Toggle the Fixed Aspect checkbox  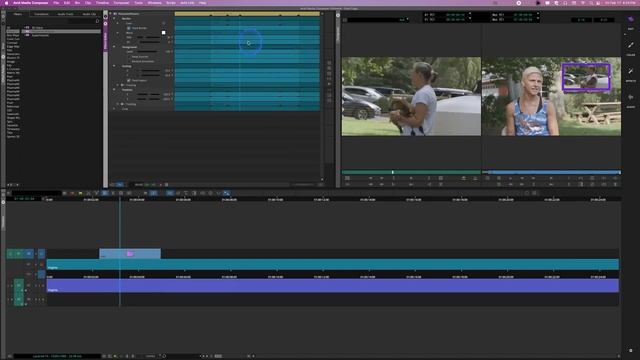tap(129, 80)
